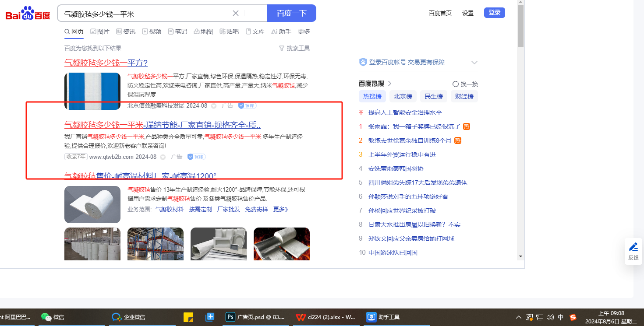Open hot search 张雨霏：我一箱子奖牌已经很沉了

tap(414, 126)
